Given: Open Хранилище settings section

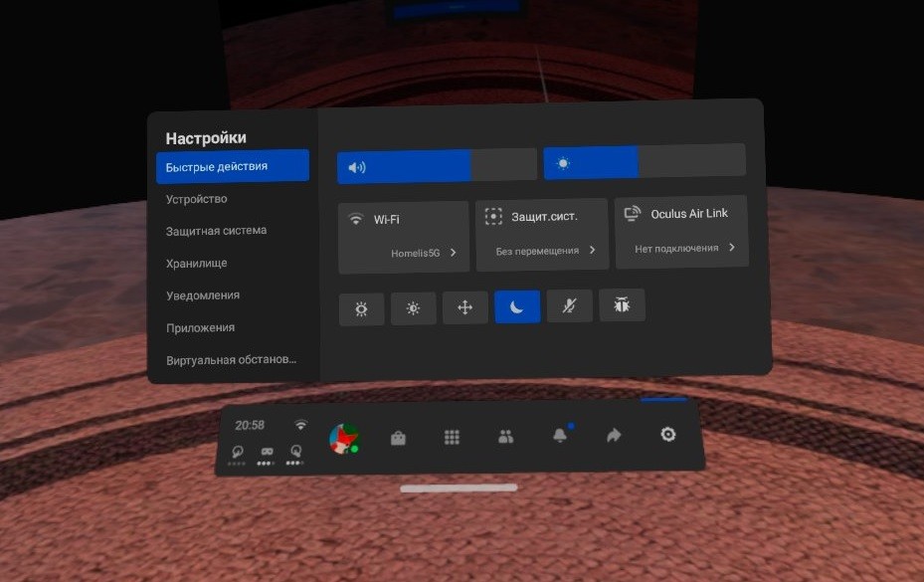Looking at the screenshot, I should 197,264.
